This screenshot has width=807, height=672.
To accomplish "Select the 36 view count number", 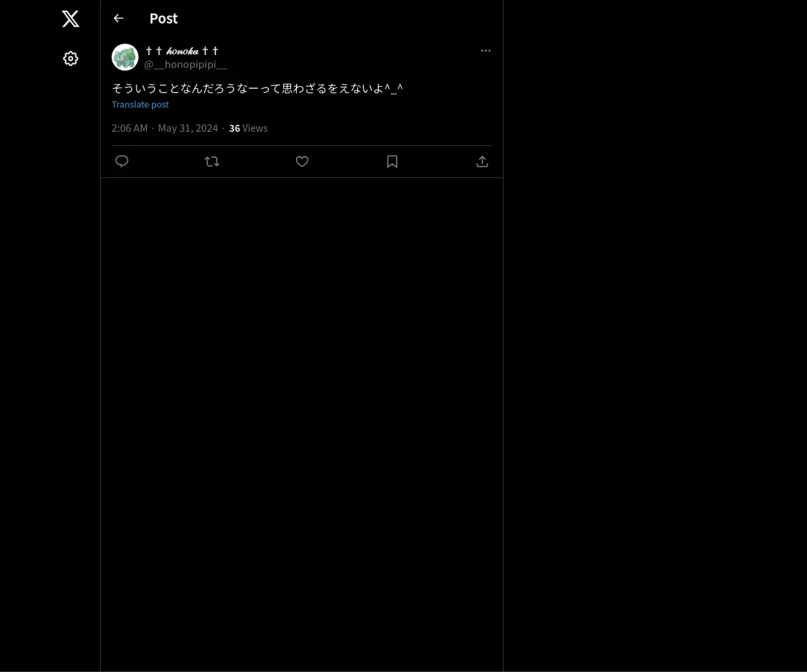I will (x=235, y=128).
